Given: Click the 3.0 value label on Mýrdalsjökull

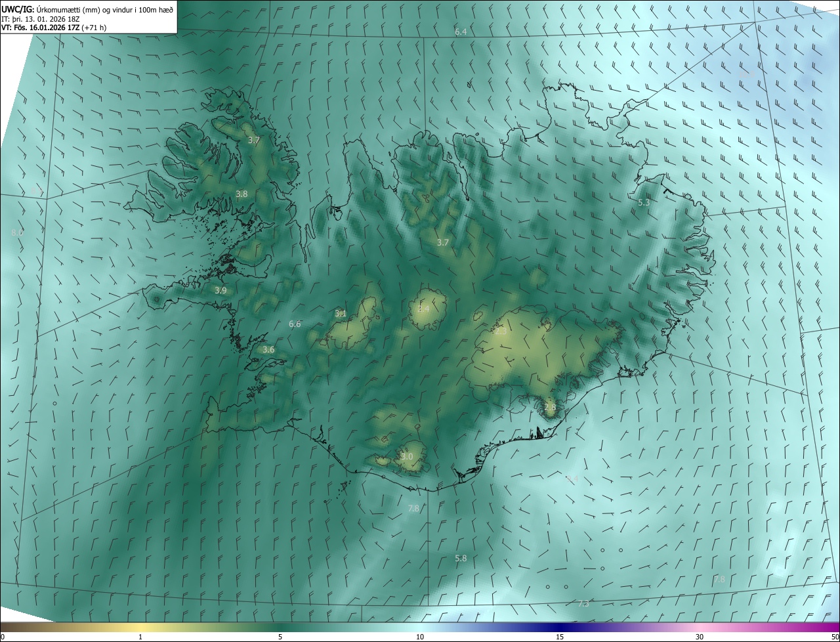Looking at the screenshot, I should click(407, 456).
